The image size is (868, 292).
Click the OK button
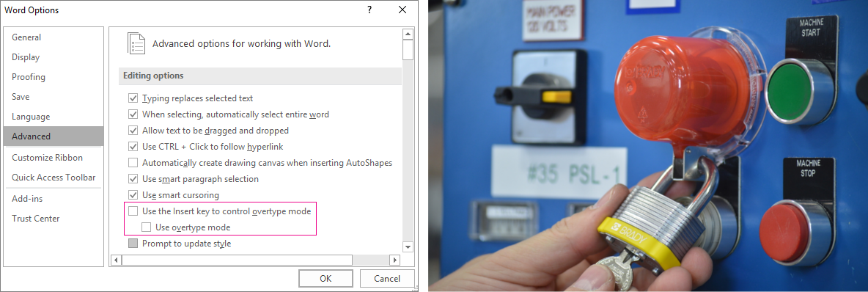pos(325,278)
